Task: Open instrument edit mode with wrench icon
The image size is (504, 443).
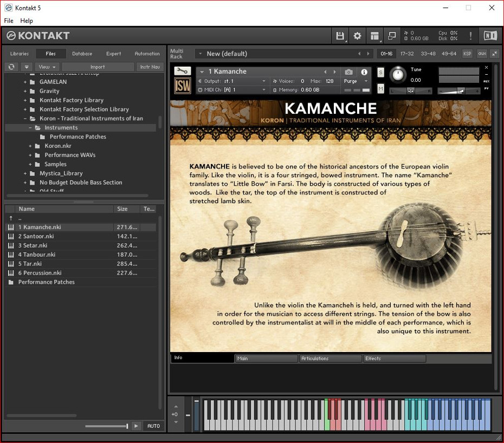Action: pyautogui.click(x=182, y=71)
